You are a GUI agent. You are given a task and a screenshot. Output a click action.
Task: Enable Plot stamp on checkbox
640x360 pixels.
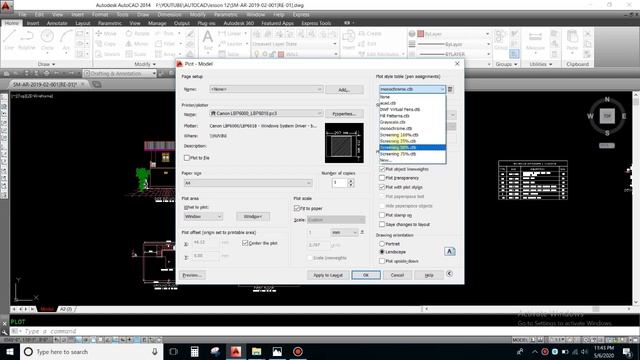[x=382, y=215]
